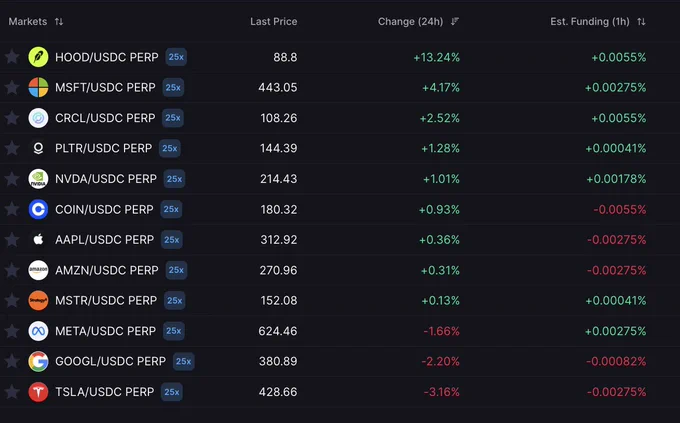Open the AMZN/USDC PERP market
The image size is (680, 423).
(107, 270)
